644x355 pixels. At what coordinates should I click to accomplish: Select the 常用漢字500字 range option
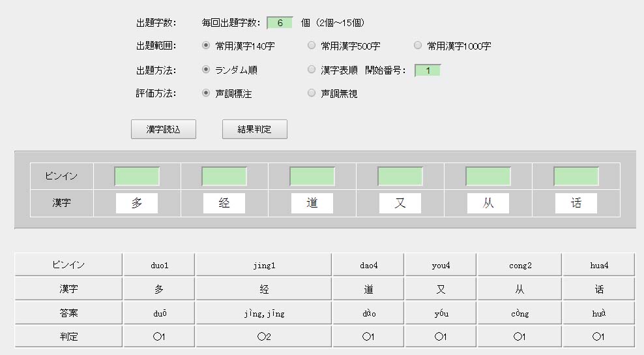click(x=312, y=46)
